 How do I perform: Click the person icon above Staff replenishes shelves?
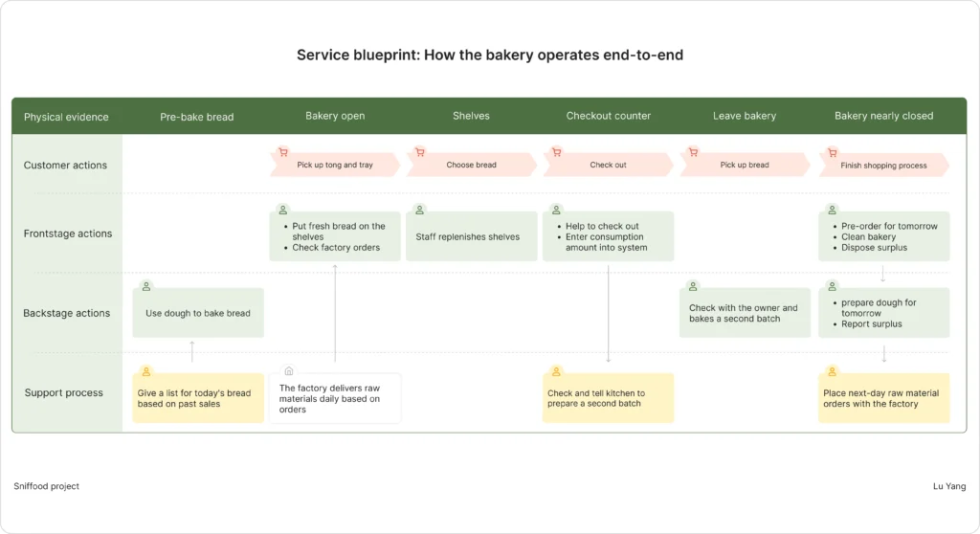[x=419, y=210]
